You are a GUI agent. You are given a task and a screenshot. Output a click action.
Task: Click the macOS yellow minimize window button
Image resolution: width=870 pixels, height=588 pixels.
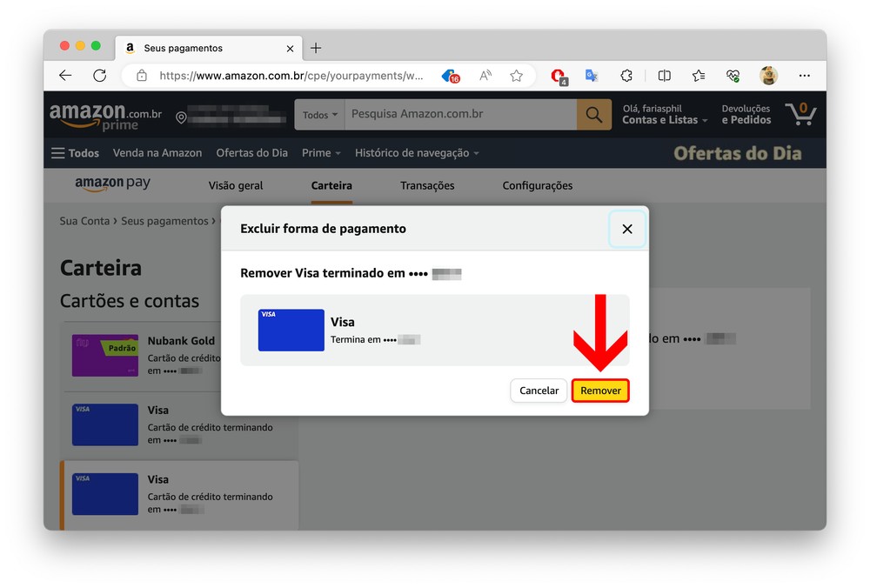[80, 45]
